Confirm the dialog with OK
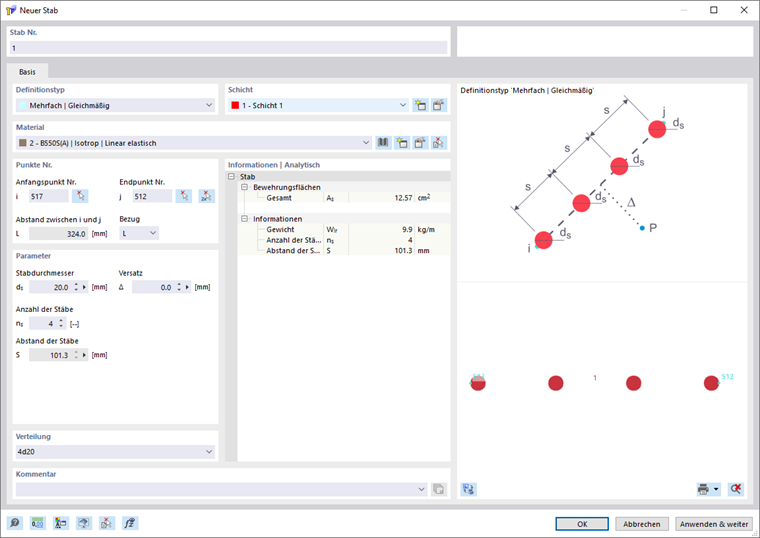760x538 pixels. pyautogui.click(x=582, y=524)
